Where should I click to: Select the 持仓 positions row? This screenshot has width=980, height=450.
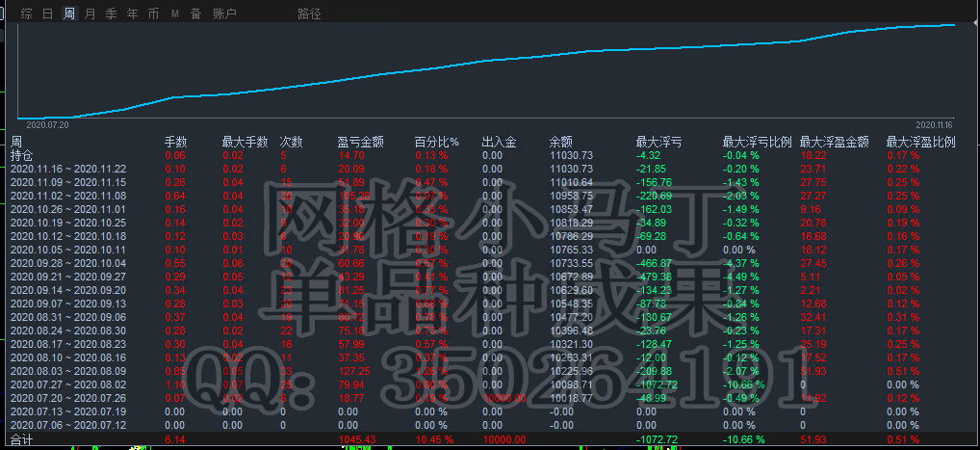tap(21, 155)
